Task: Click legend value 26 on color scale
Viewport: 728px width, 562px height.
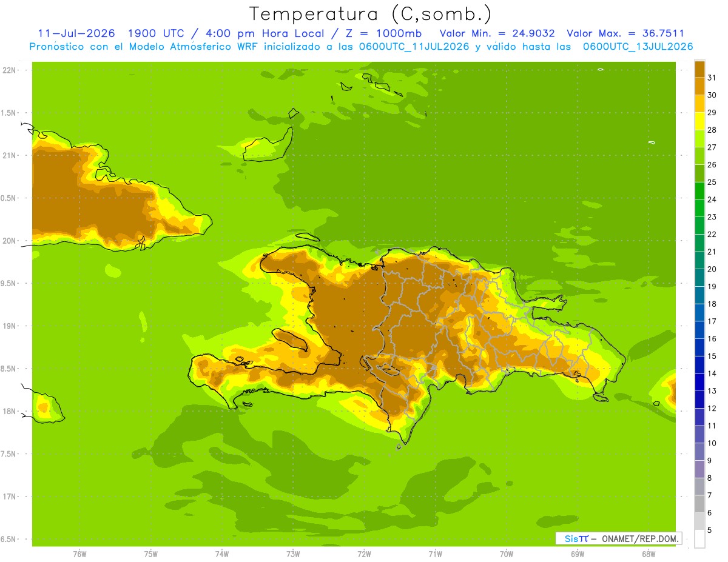Action: tap(712, 164)
